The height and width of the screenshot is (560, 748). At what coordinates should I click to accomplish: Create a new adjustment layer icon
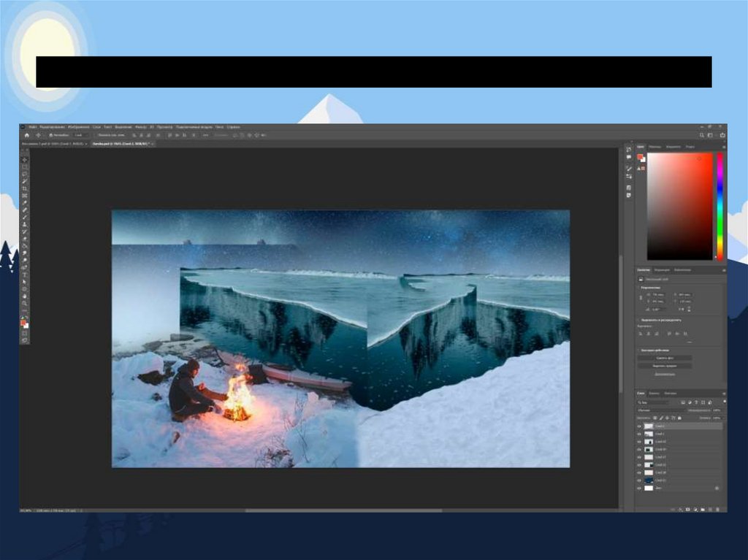coord(695,510)
